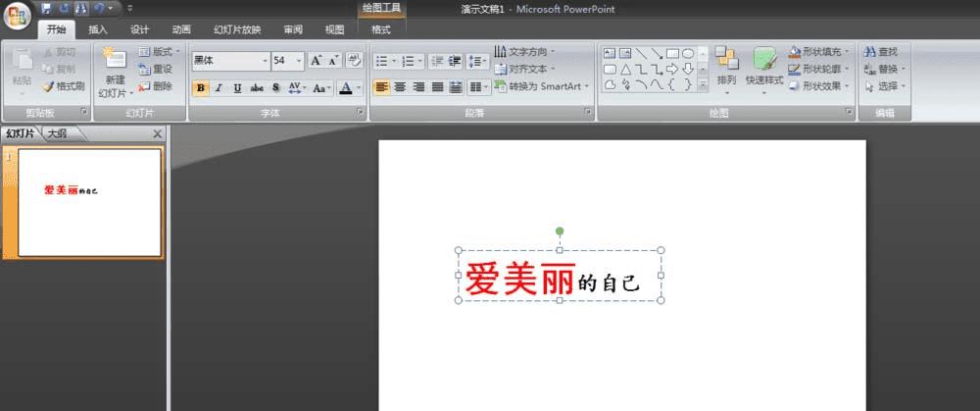
Task: Open the 格式 drawing tools tab
Action: click(x=380, y=29)
